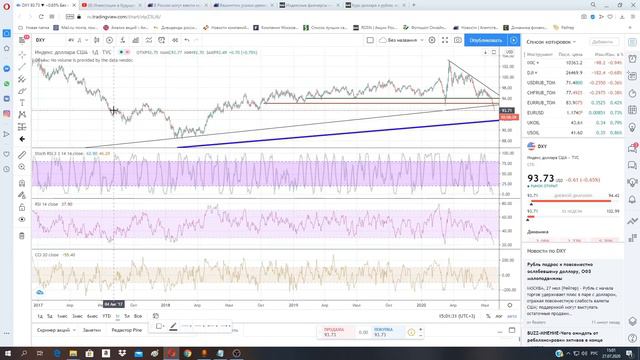This screenshot has height=360, width=640.
Task: Start bar replay mode
Action: click(175, 40)
